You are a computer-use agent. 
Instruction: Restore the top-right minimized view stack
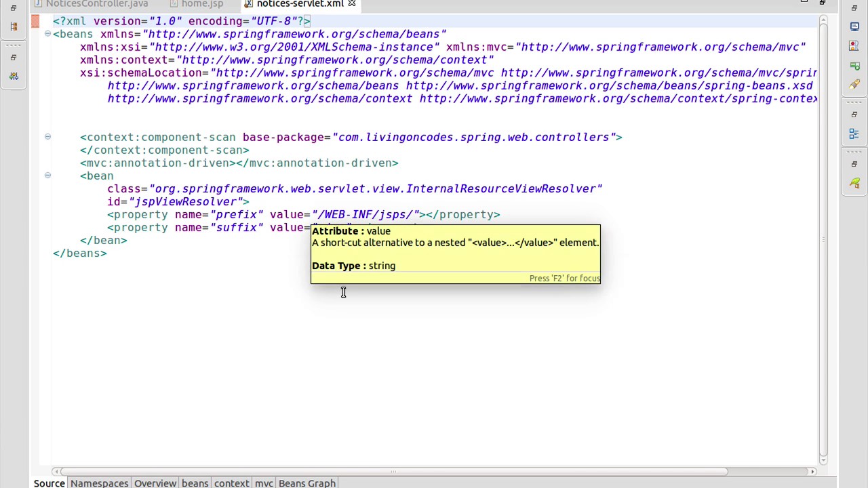click(854, 7)
